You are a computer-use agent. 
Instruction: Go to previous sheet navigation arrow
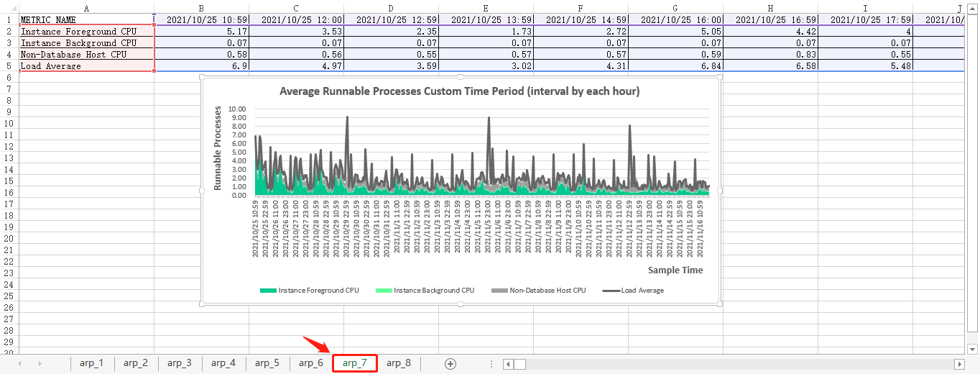click(x=19, y=364)
